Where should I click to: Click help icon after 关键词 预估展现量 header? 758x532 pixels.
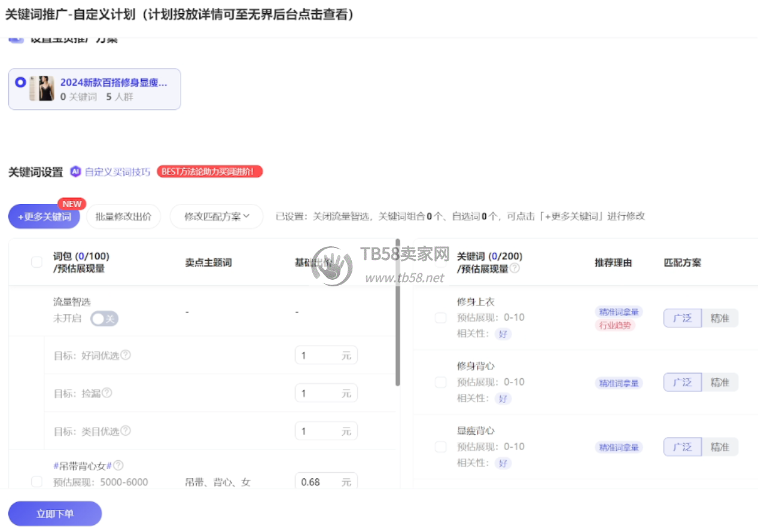515,268
